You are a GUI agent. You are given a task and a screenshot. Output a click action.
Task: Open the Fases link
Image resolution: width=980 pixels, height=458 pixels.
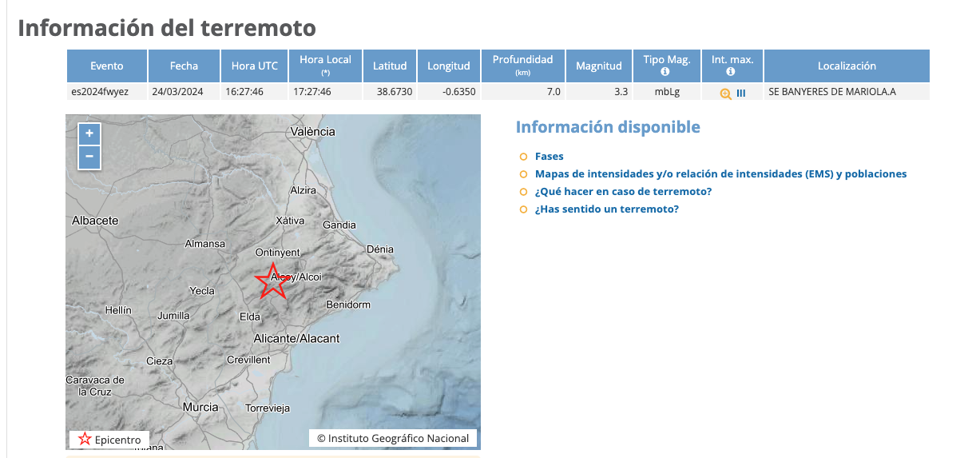pos(549,157)
